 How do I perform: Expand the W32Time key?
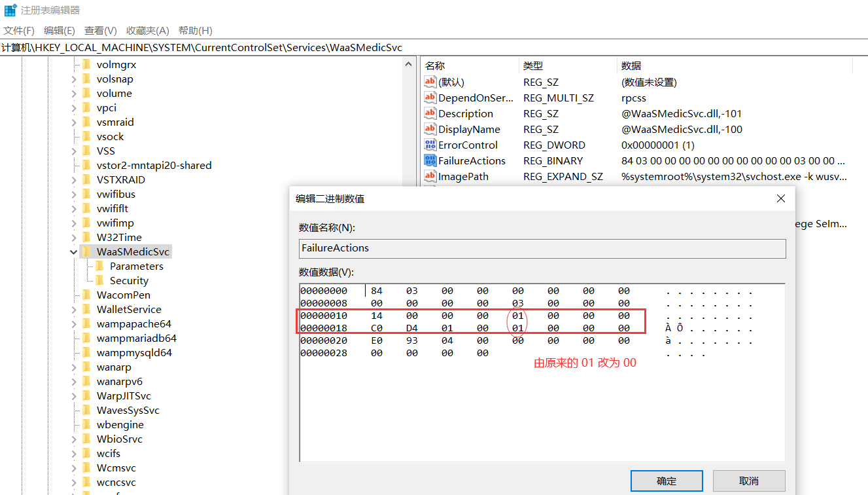pos(74,238)
